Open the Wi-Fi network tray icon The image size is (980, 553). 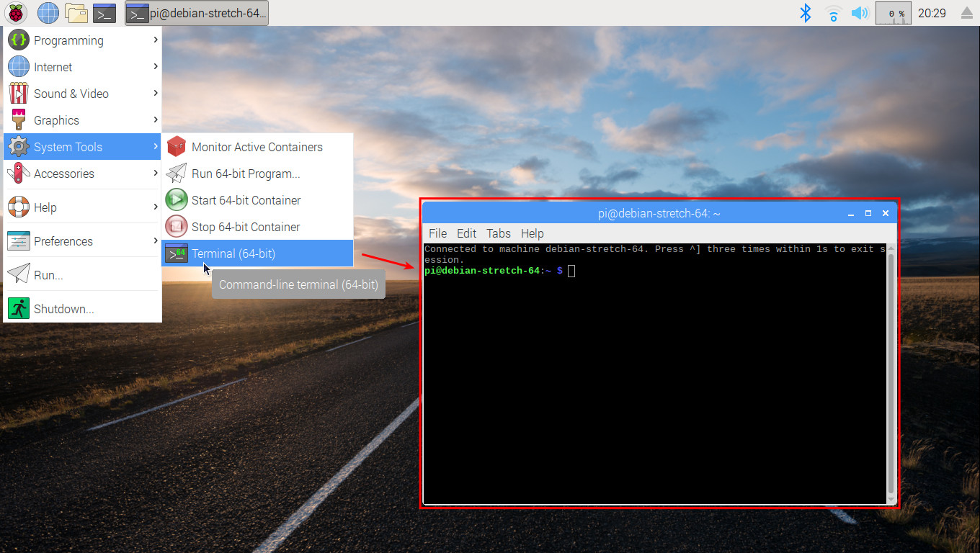tap(834, 13)
